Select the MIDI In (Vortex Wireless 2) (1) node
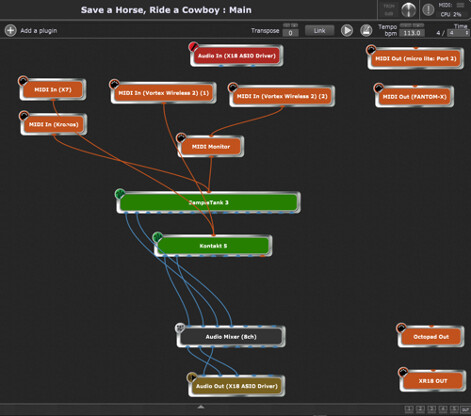Viewport: 471px width, 416px height. (x=164, y=93)
